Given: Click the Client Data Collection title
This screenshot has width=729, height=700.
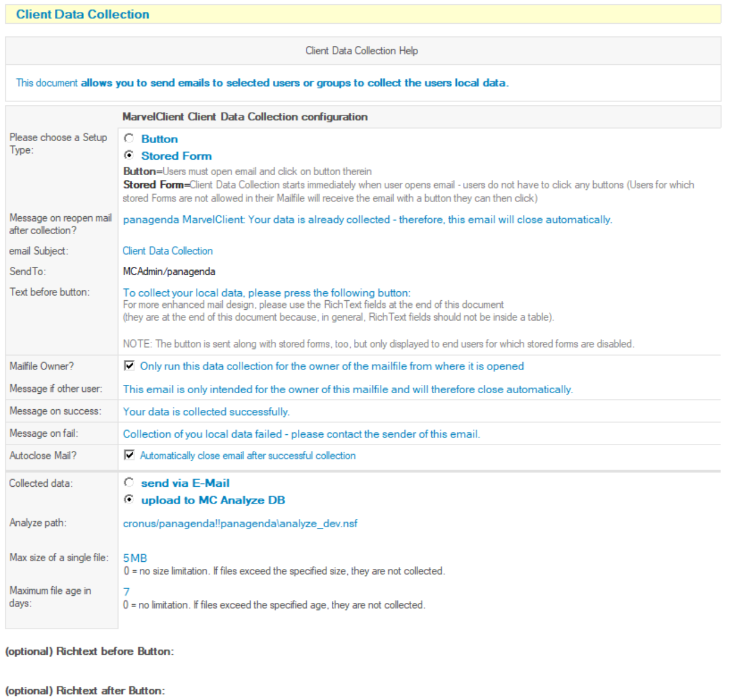Looking at the screenshot, I should tap(83, 14).
